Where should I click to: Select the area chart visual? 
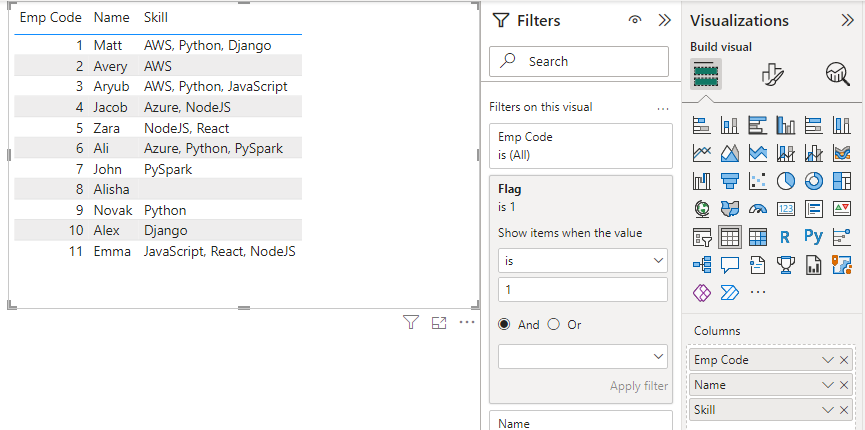pyautogui.click(x=729, y=152)
